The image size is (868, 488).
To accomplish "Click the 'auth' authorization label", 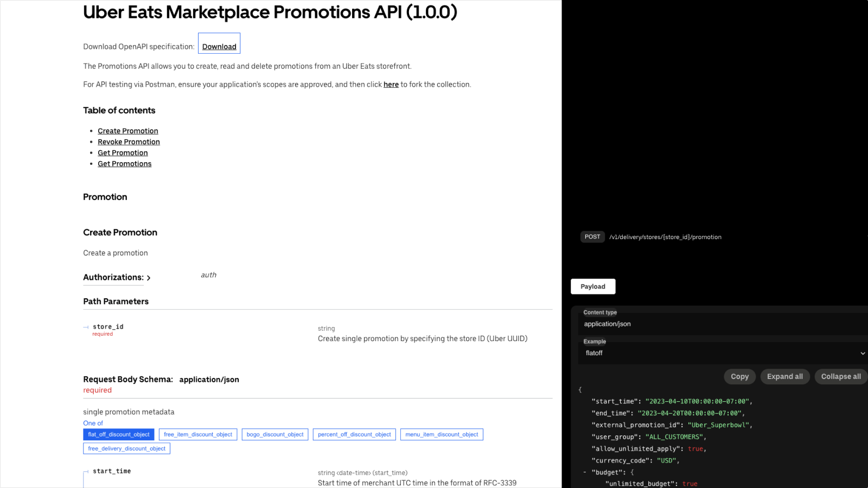I will coord(208,275).
